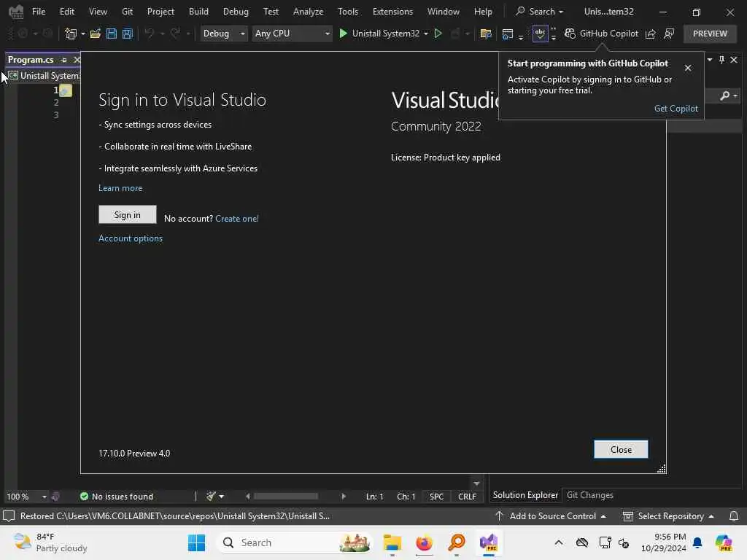Expand the Select Repository menu

669,516
